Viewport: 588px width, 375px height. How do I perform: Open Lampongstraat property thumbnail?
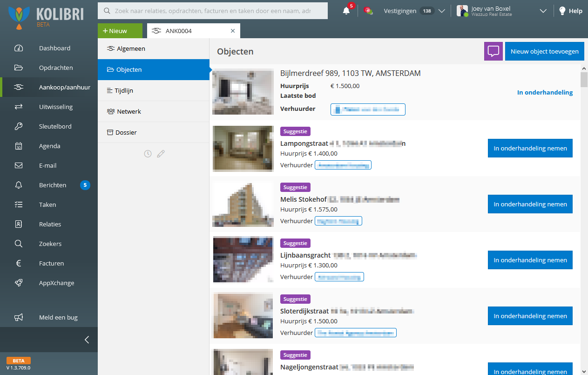(x=243, y=148)
